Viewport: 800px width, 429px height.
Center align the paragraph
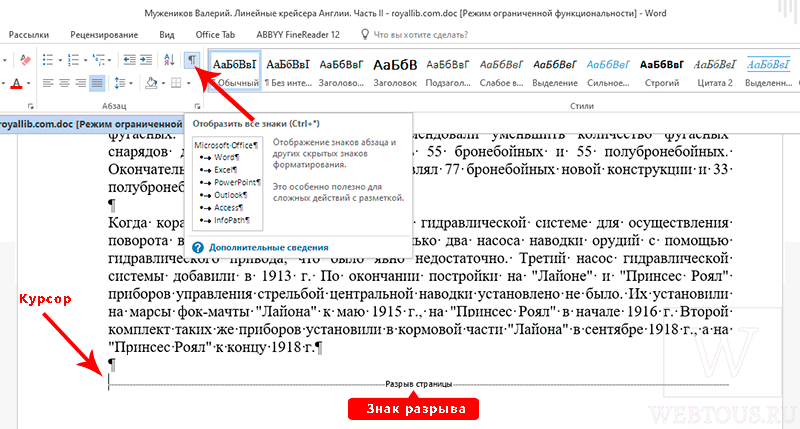tap(64, 83)
